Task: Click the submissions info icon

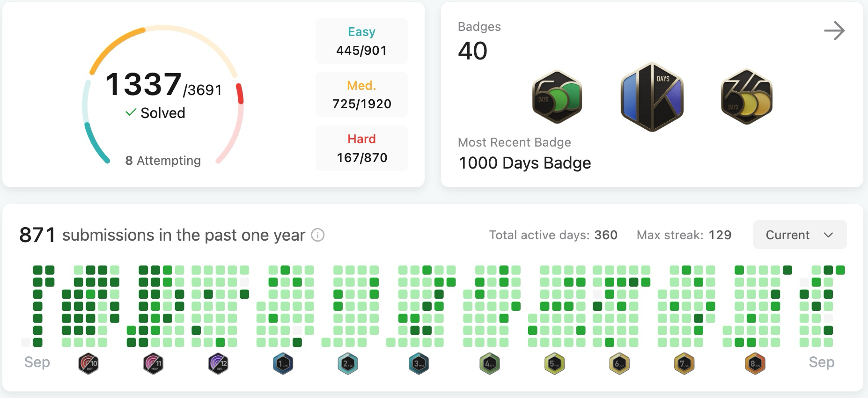Action: (x=317, y=235)
